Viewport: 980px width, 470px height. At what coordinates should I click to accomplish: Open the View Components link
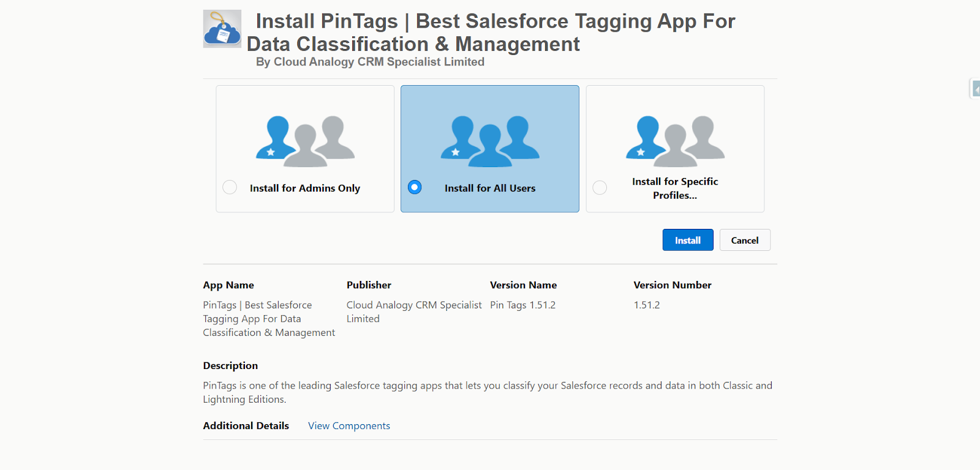349,426
